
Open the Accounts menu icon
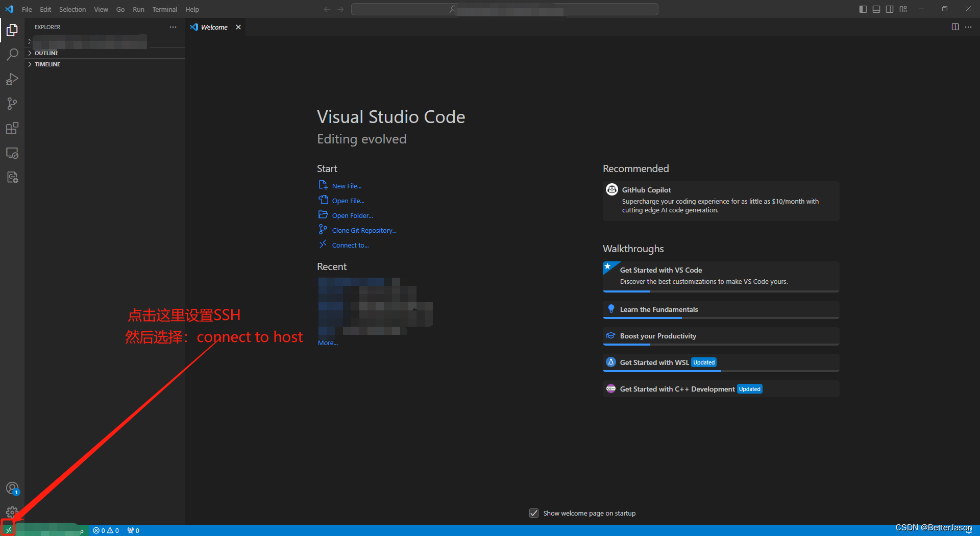(x=12, y=489)
